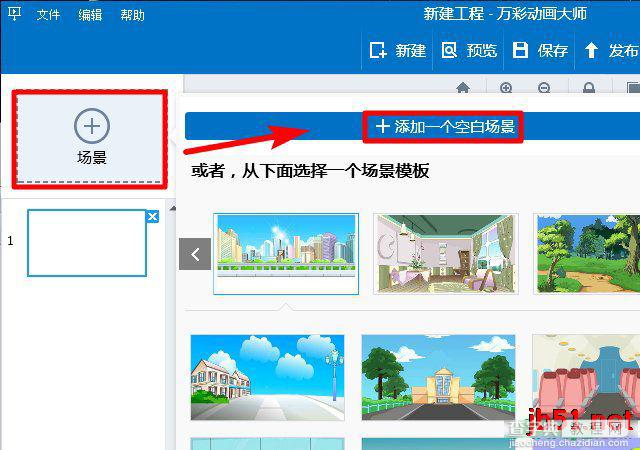Click the 保存 toolbar button
Screen dimensions: 640x450
pos(540,51)
